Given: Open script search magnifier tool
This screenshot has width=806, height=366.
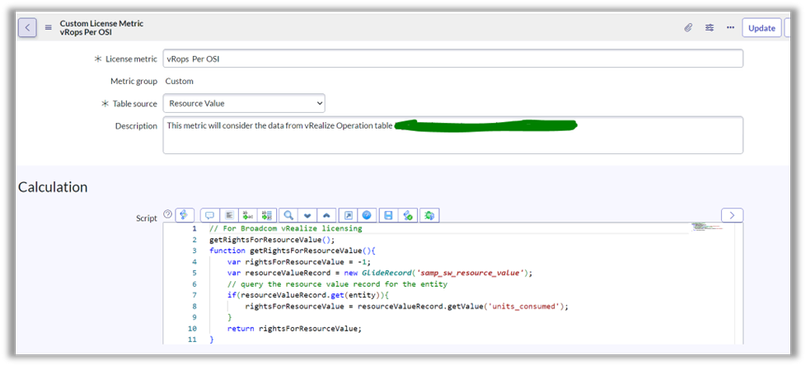Looking at the screenshot, I should coord(289,215).
